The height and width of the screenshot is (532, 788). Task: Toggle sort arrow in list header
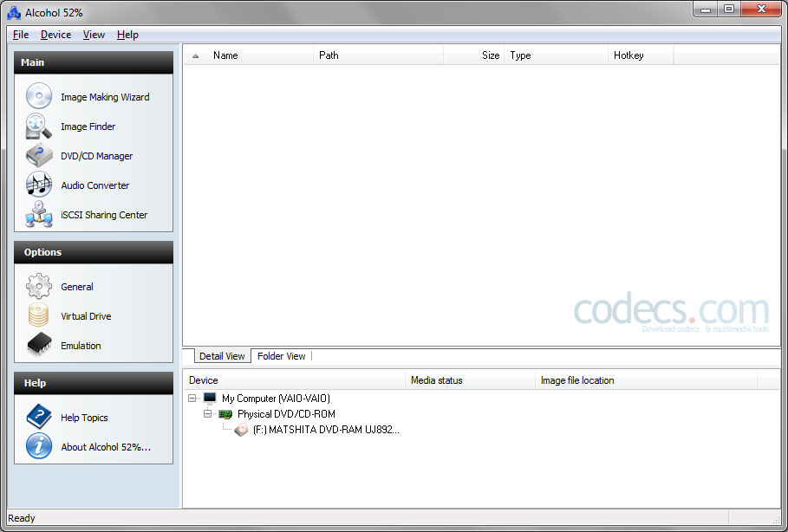[196, 55]
